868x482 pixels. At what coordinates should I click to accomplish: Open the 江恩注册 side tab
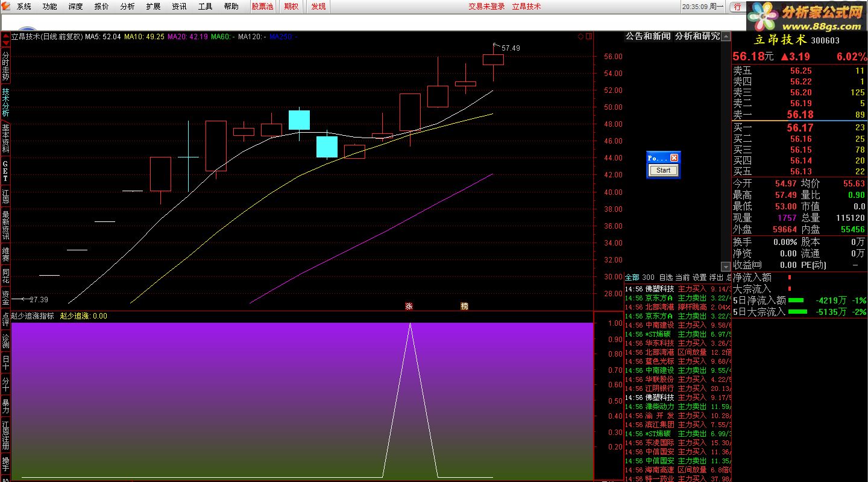tap(5, 436)
